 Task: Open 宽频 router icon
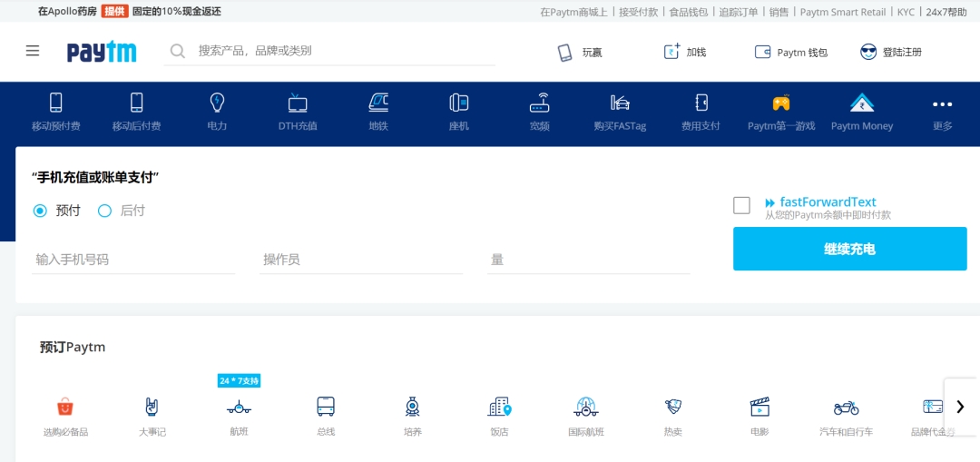click(539, 103)
